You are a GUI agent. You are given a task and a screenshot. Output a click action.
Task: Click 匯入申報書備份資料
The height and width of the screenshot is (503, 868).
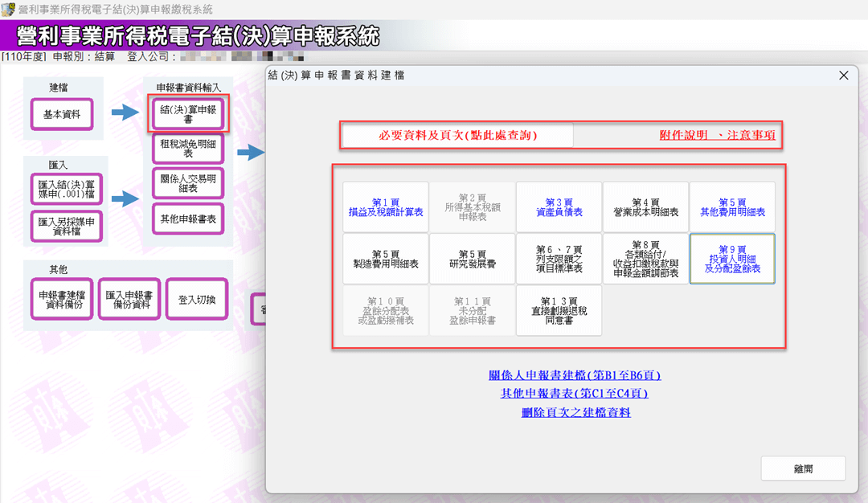tap(129, 300)
